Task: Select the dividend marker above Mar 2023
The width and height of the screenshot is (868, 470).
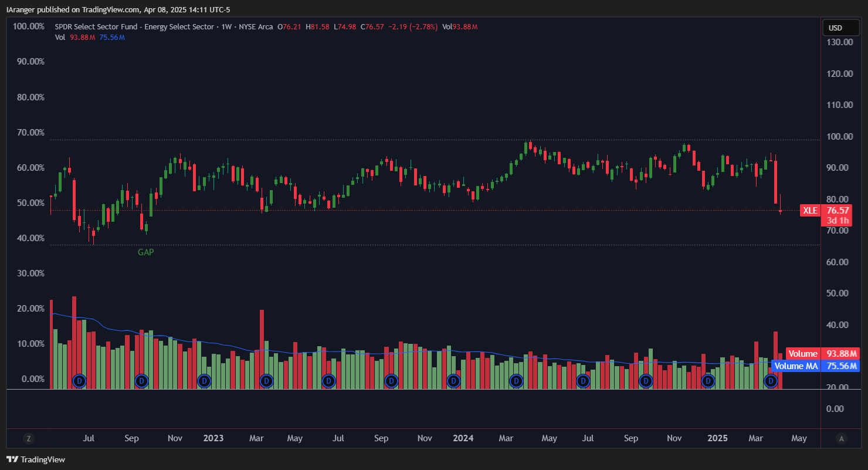Action: point(267,381)
